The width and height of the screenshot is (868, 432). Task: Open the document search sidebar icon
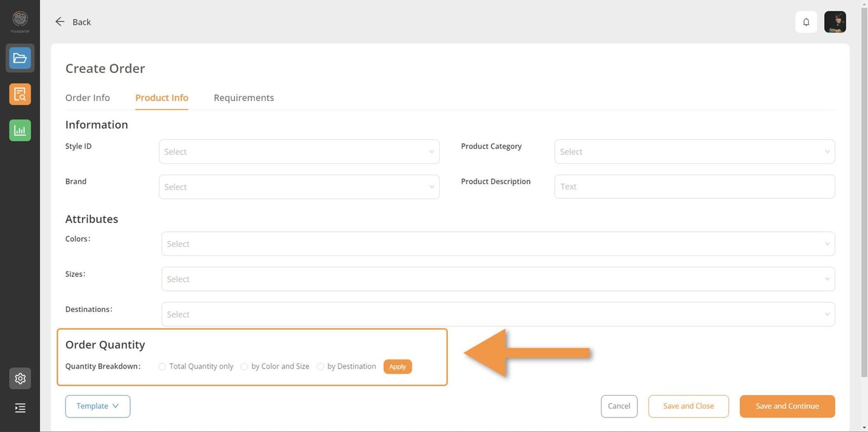tap(20, 94)
